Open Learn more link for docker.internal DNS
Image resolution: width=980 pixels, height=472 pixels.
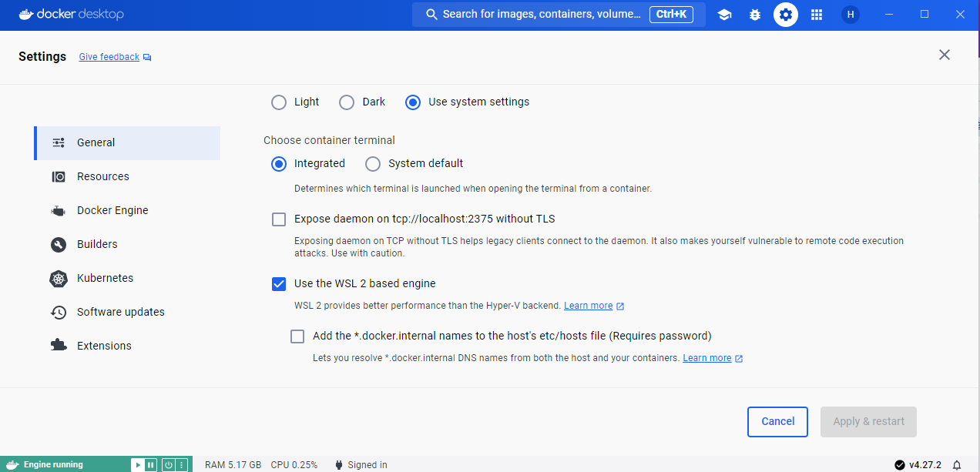pyautogui.click(x=707, y=358)
